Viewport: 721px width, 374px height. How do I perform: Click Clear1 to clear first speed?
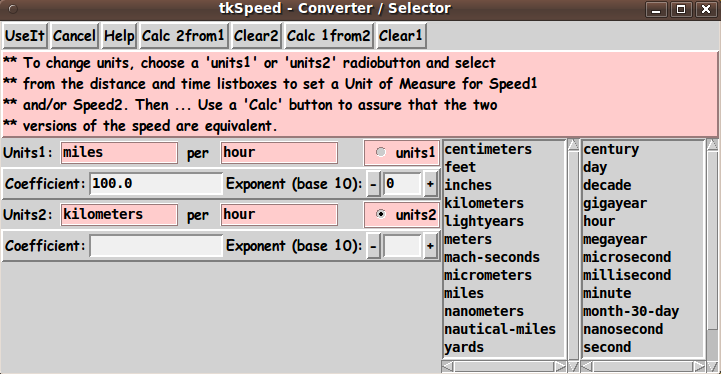[x=401, y=35]
